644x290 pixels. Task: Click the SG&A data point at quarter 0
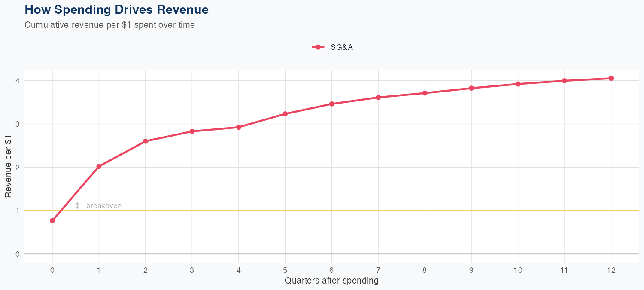coord(52,221)
